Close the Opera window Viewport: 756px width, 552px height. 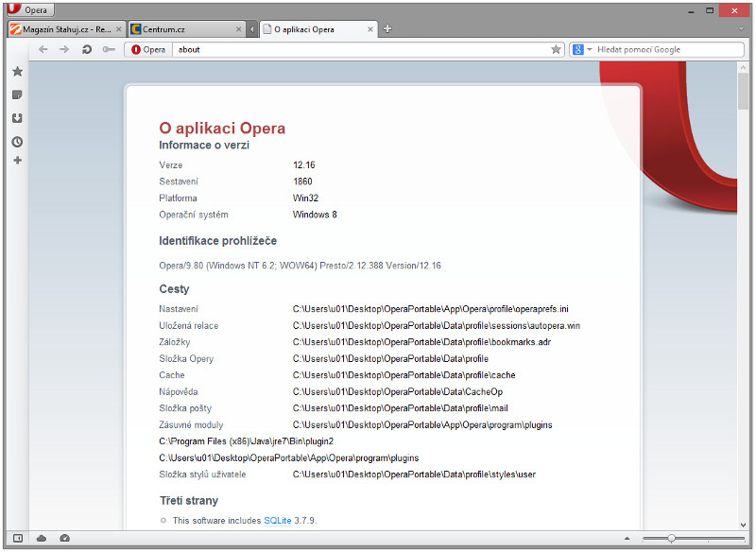734,10
